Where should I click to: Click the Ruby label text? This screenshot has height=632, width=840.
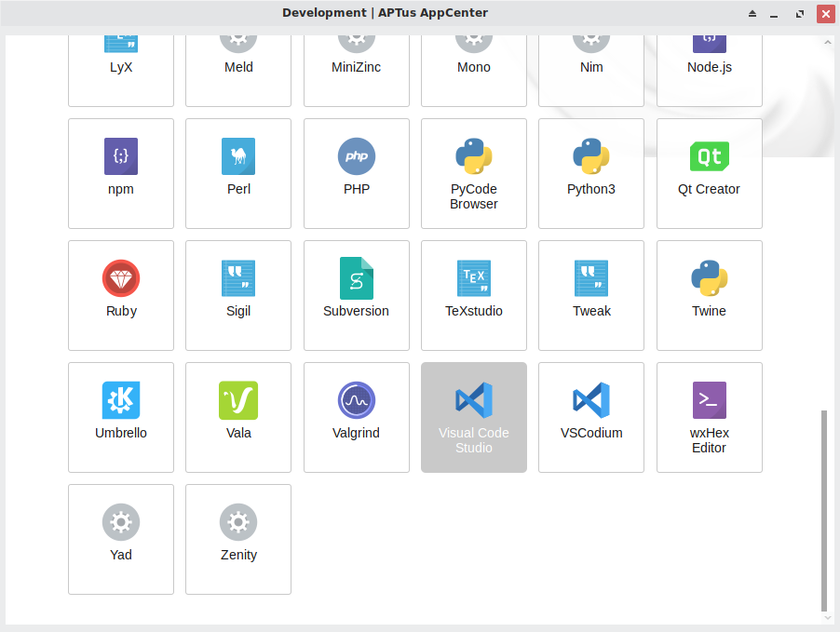(121, 312)
